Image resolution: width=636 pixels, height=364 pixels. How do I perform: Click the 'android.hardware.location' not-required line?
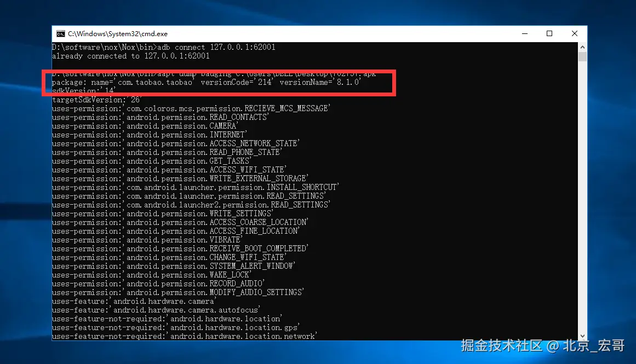[x=167, y=319]
